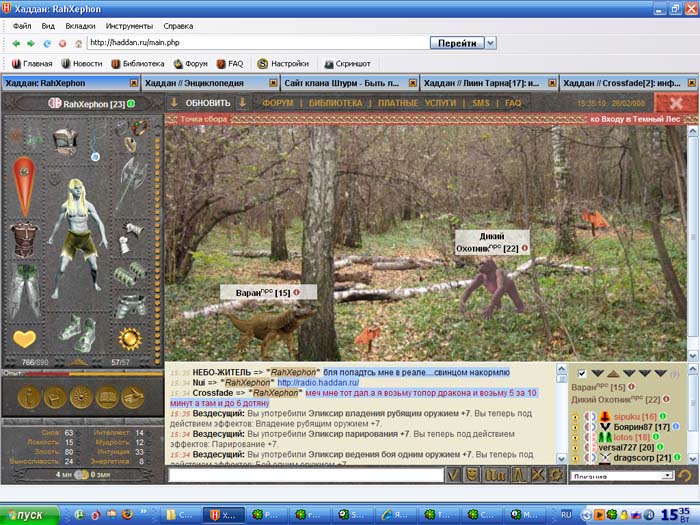The image size is (700, 525).
Task: Click the sun-shaped round icon button
Action: click(x=80, y=397)
